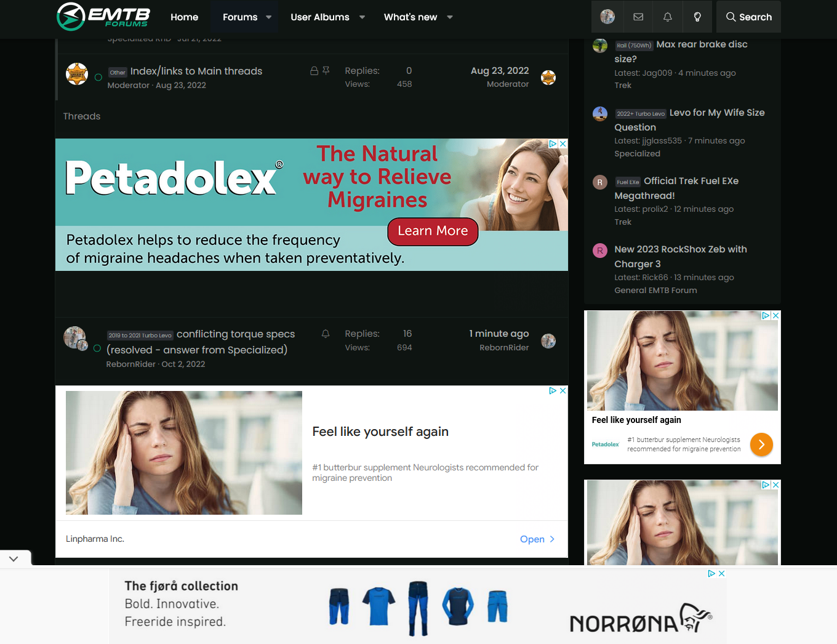Open the Max rear brake disc size thread
The height and width of the screenshot is (644, 837).
tap(681, 52)
